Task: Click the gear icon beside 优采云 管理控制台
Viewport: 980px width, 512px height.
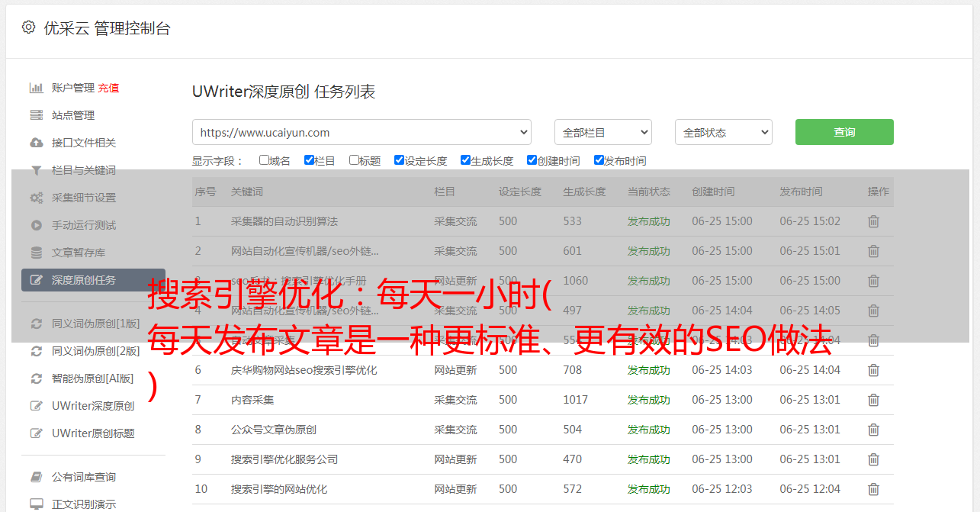Action: coord(28,27)
